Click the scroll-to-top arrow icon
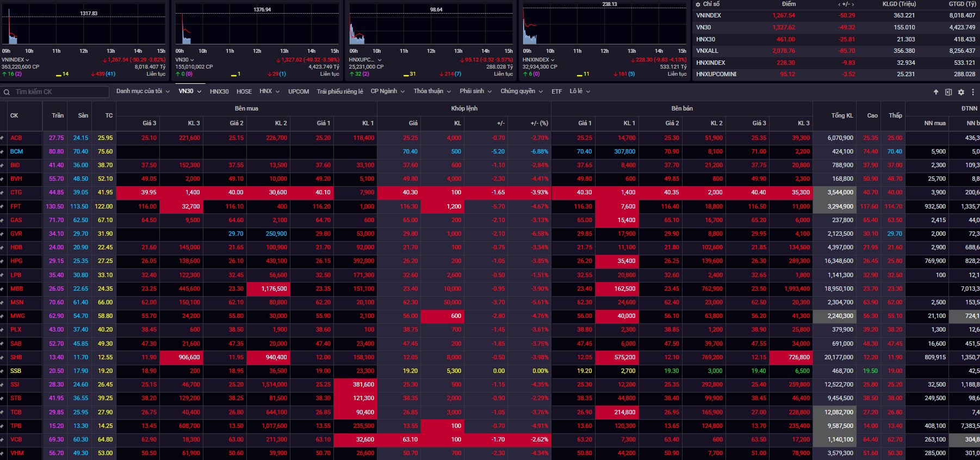The image size is (980, 460). 936,92
